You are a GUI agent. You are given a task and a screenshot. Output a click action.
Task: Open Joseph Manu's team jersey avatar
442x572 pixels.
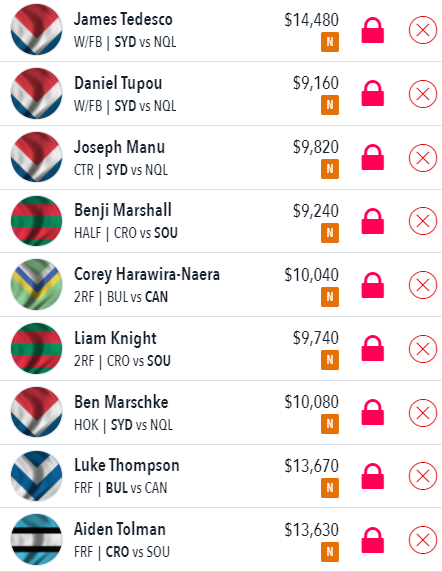coord(36,157)
